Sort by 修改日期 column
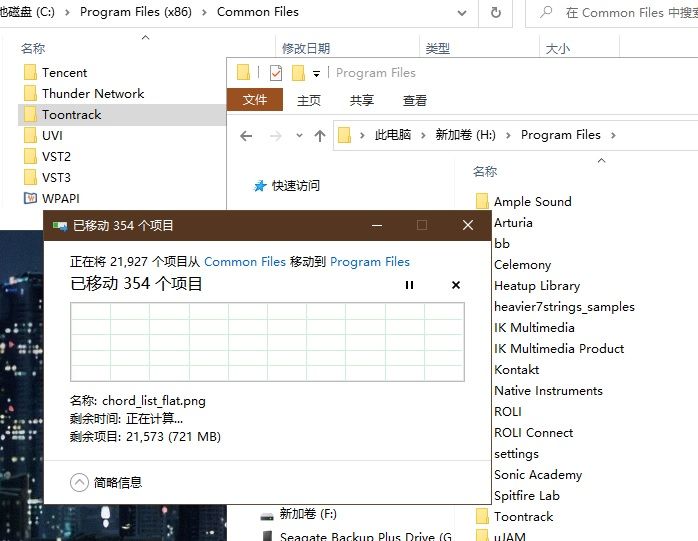The height and width of the screenshot is (541, 698). (x=306, y=49)
